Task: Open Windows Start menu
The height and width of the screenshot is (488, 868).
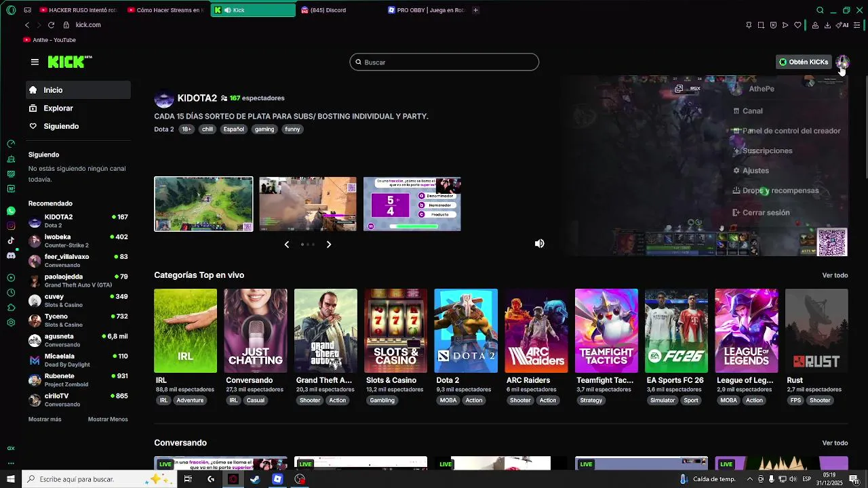Action: point(11,479)
